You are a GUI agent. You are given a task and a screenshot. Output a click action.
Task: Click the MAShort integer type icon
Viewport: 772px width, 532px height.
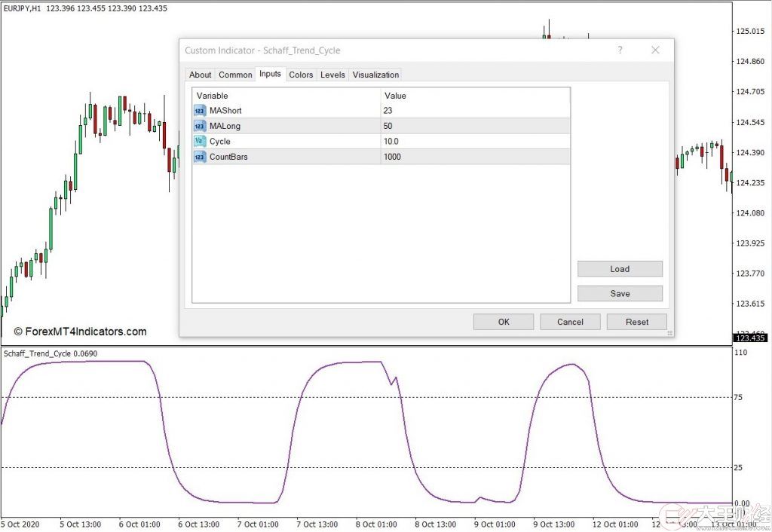199,111
